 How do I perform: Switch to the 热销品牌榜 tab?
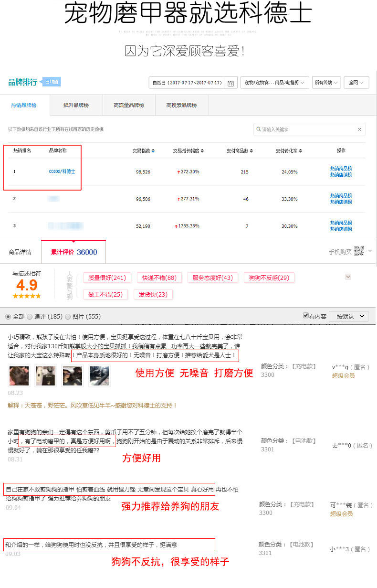[24, 105]
